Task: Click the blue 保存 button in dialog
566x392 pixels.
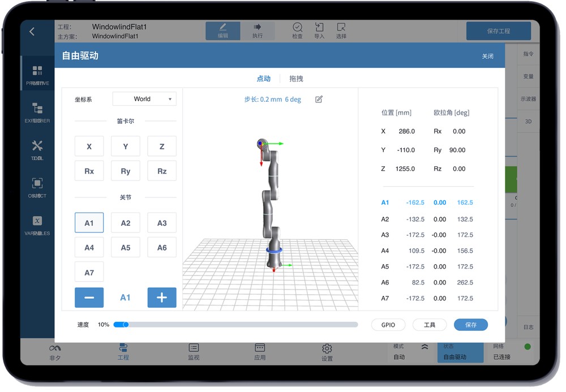Action: click(x=470, y=325)
